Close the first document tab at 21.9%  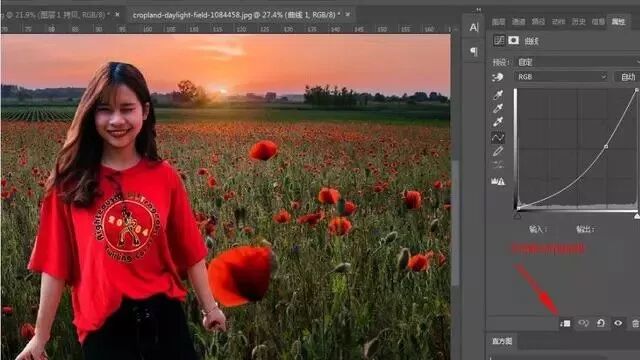pos(118,14)
